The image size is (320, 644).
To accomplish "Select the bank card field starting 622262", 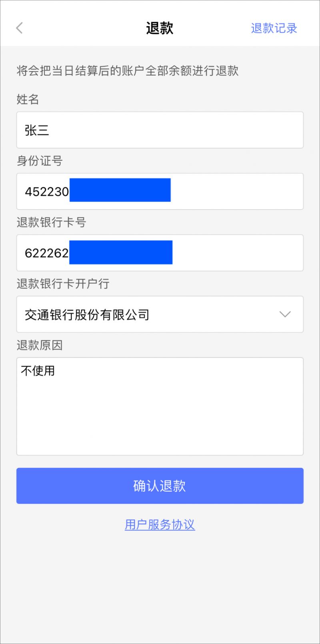I will point(160,253).
